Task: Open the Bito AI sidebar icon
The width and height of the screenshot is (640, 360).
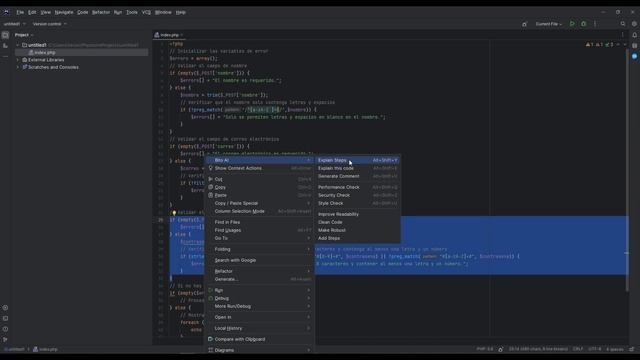Action: pyautogui.click(x=634, y=56)
